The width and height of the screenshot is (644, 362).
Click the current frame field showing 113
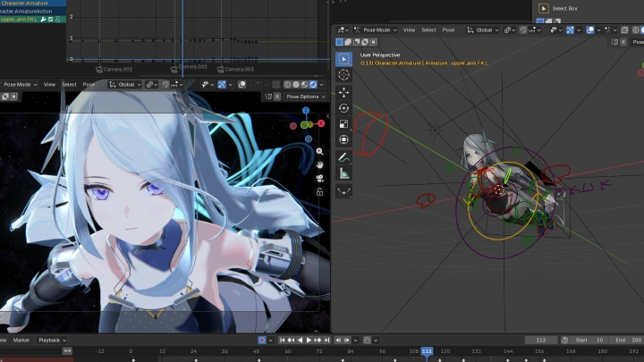click(541, 341)
